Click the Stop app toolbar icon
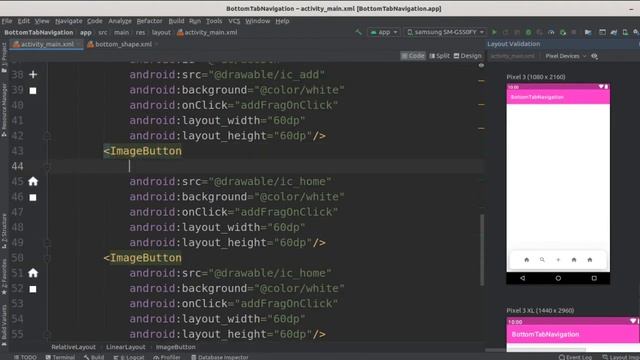This screenshot has width=640, height=360. tap(574, 32)
